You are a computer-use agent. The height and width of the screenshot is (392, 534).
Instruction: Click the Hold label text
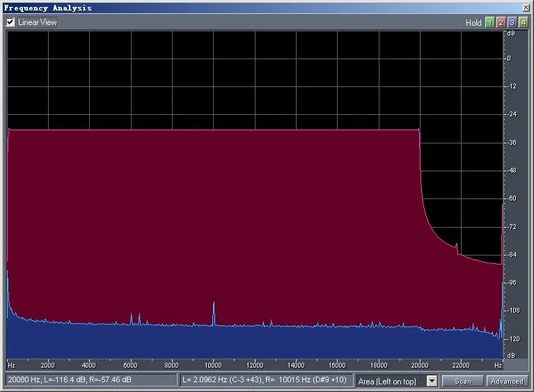(473, 23)
